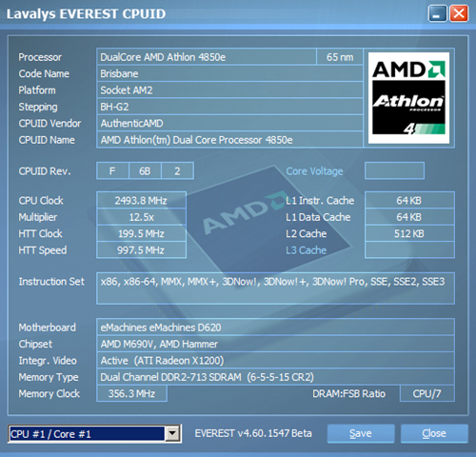Screen dimensions: 476x457
Task: Click the CPUID Rev. F family box
Action: pos(112,171)
